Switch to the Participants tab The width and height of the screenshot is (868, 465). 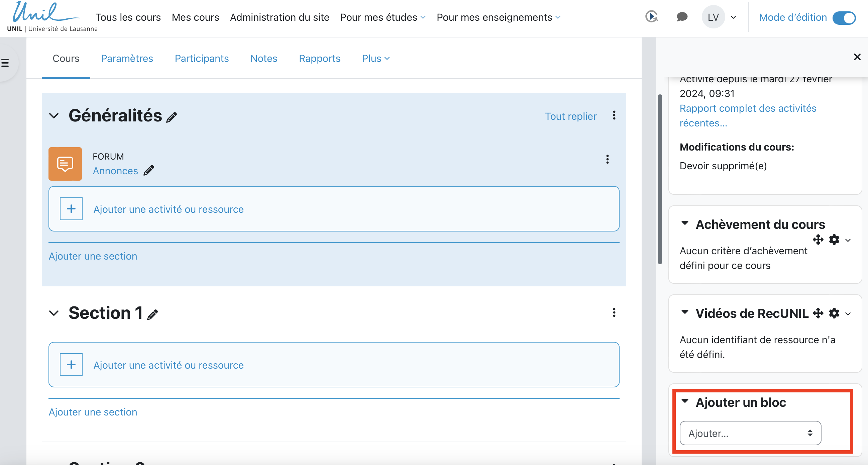(202, 58)
